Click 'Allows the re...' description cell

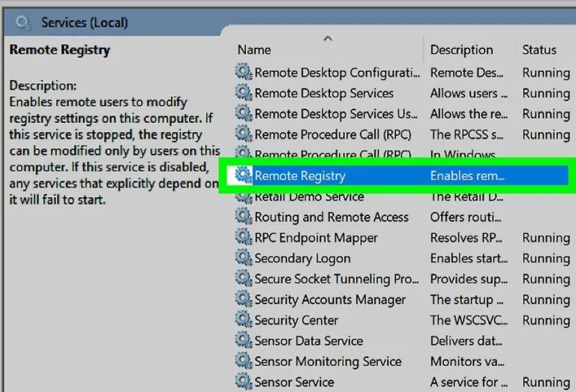(469, 114)
